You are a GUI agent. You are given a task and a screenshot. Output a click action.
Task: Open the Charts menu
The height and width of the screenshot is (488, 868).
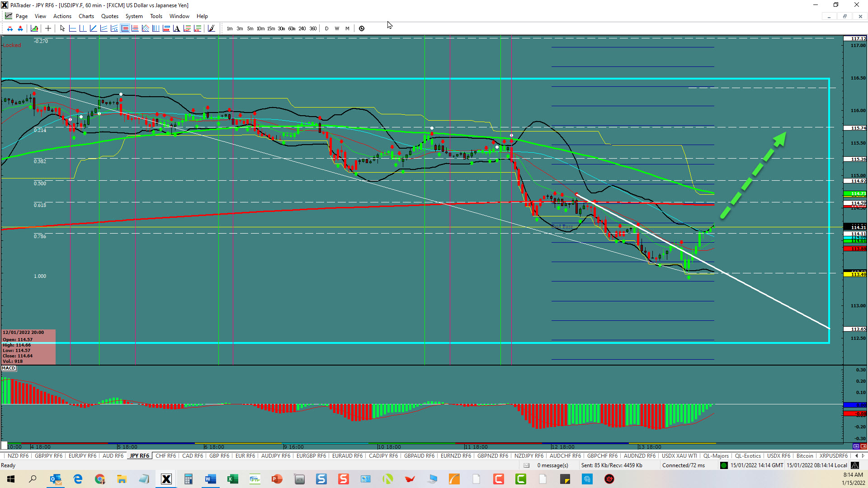tap(86, 16)
